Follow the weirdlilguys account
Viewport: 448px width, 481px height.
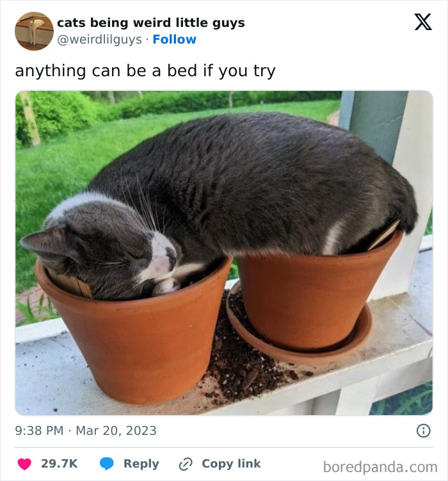174,40
